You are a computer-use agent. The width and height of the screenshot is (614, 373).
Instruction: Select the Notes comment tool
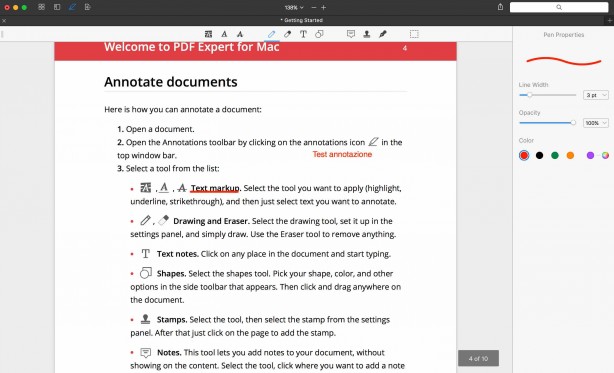(351, 34)
